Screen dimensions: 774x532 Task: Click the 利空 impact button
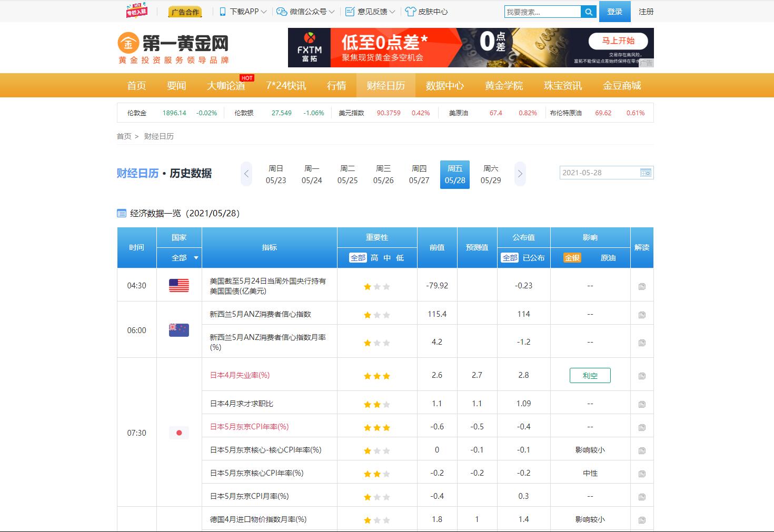pos(590,375)
